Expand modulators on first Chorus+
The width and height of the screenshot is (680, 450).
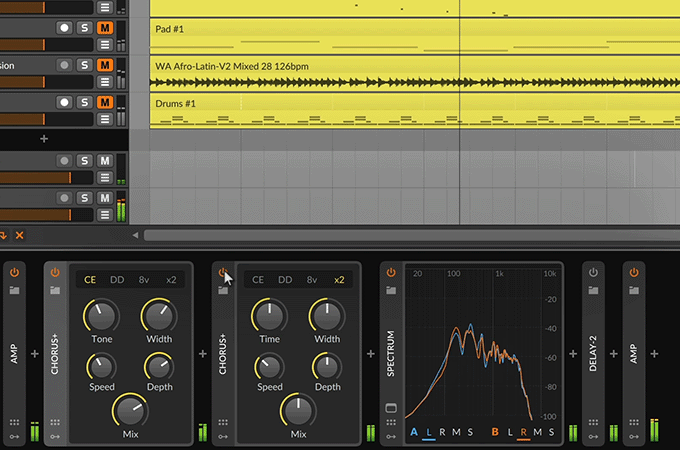(x=55, y=437)
